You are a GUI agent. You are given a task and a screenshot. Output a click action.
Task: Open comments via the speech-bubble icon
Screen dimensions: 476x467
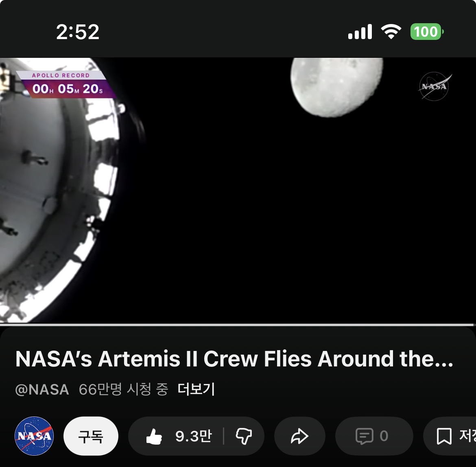[x=364, y=436]
